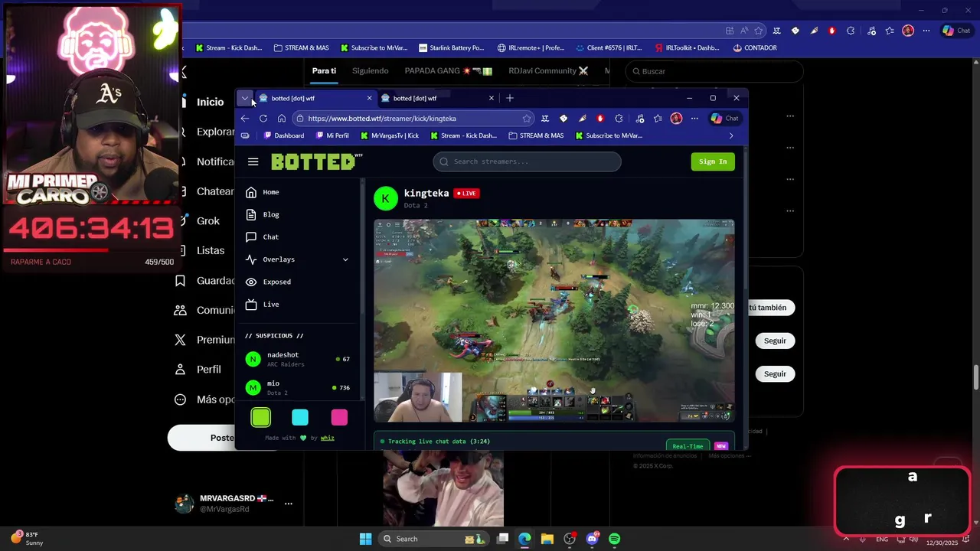
Task: Bookmark this page with the star icon
Action: pos(527,119)
